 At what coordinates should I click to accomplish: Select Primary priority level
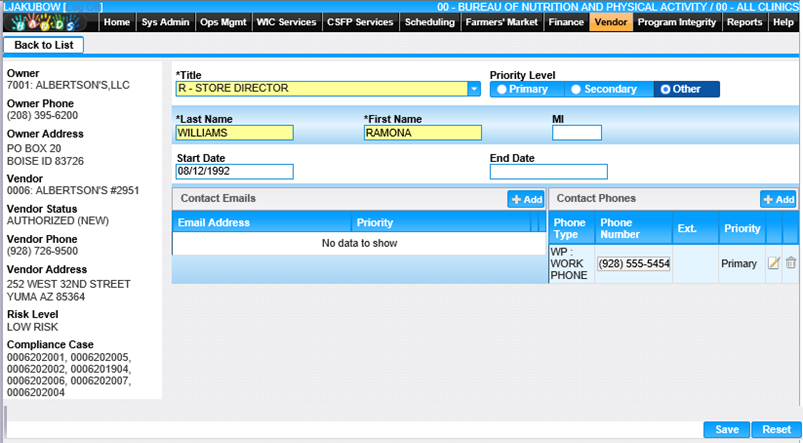(526, 89)
